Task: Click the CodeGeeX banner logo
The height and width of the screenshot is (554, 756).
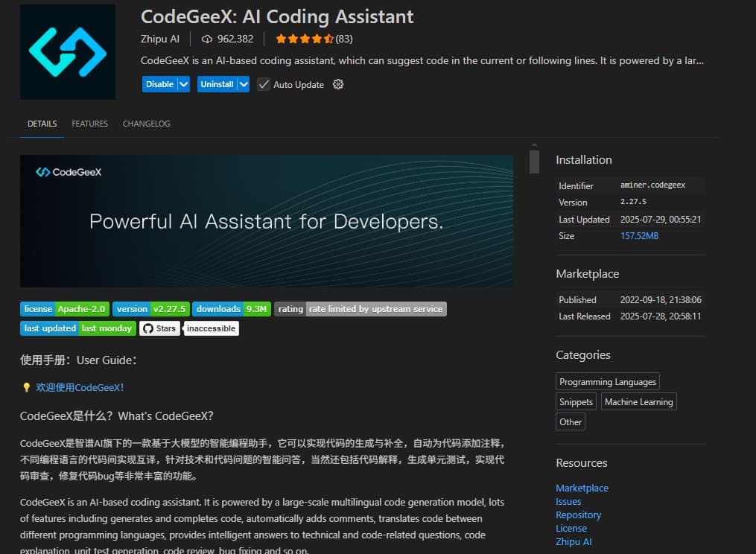Action: 69,172
